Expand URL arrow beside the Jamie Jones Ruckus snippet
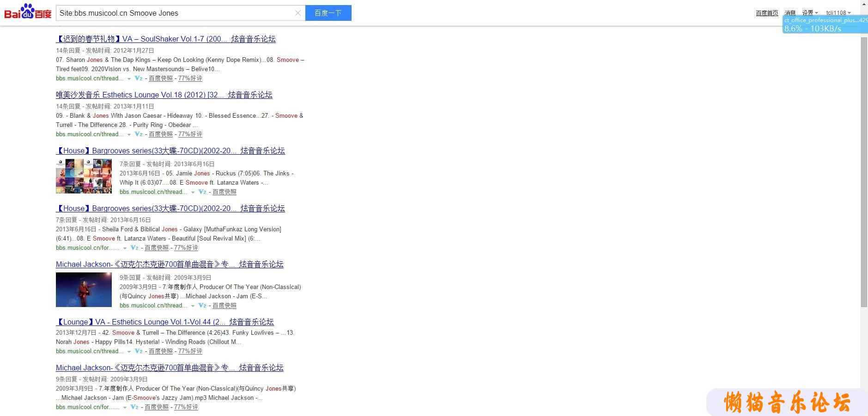This screenshot has height=416, width=868. click(193, 193)
